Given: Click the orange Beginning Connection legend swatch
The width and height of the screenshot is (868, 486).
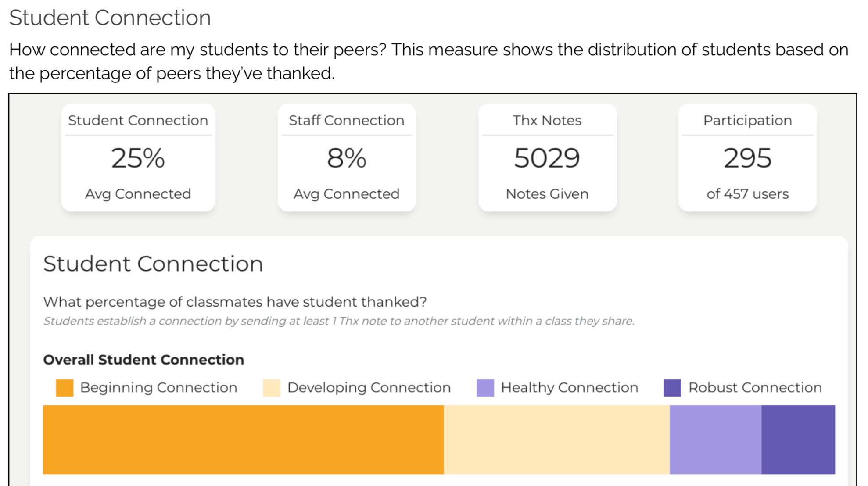Looking at the screenshot, I should (x=65, y=388).
